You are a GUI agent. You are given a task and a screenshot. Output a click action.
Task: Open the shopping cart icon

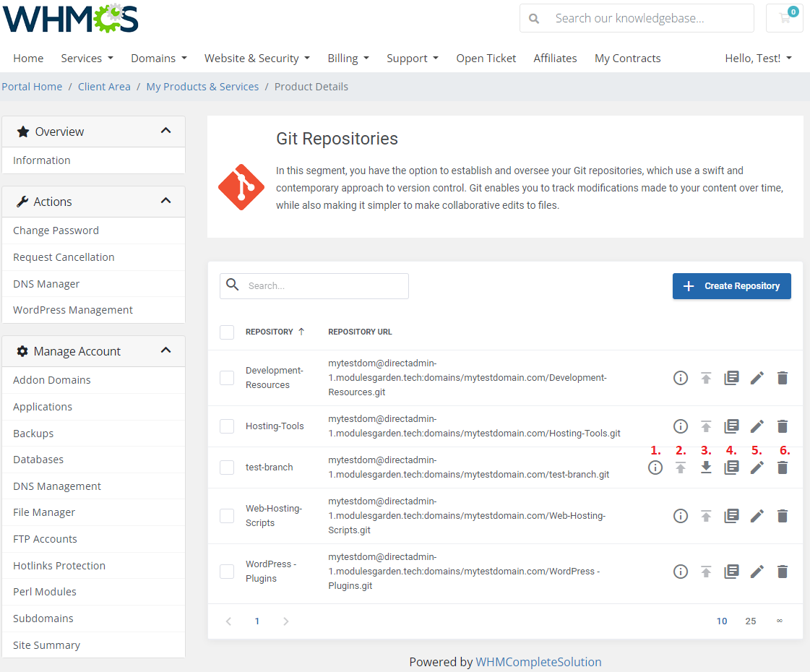pos(785,18)
